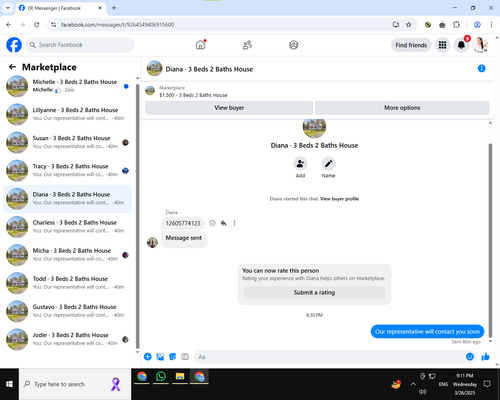Screen dimensions: 500x400
Task: Open Windows Start menu
Action: (9, 384)
